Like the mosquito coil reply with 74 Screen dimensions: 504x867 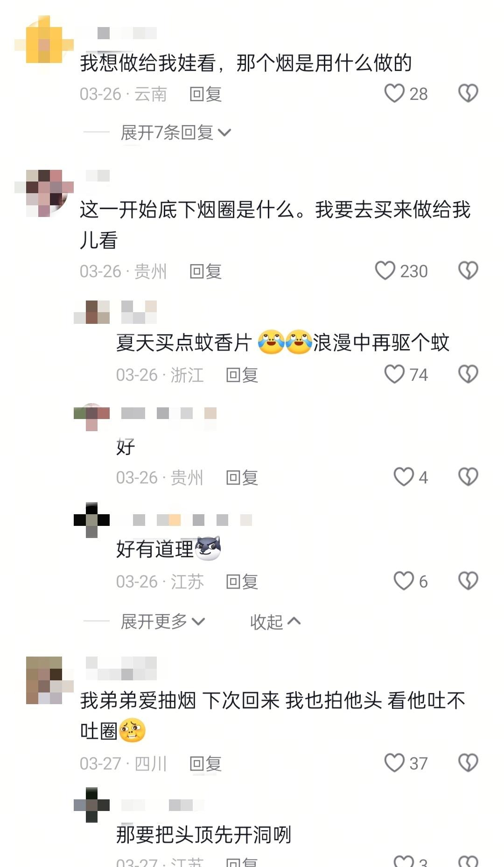pyautogui.click(x=394, y=374)
